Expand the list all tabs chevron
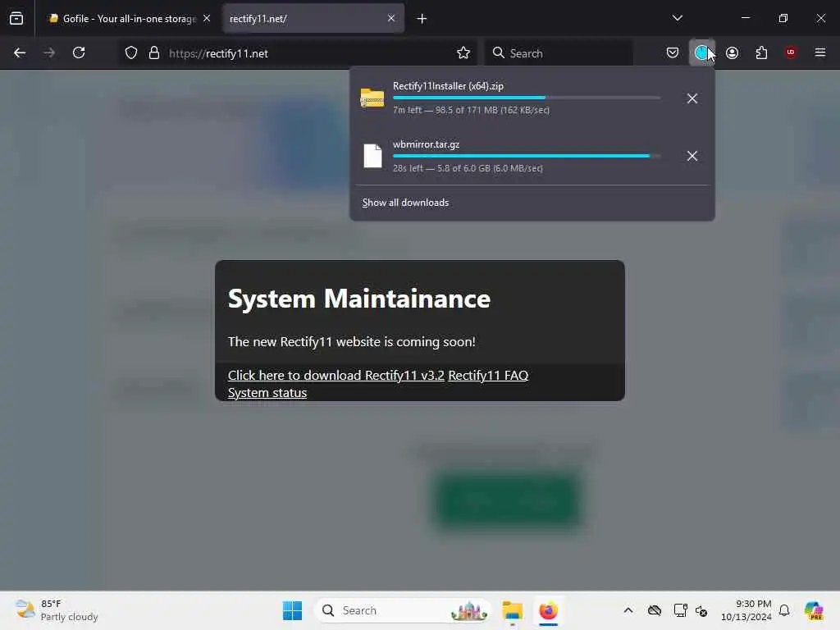Image resolution: width=840 pixels, height=630 pixels. coord(677,18)
